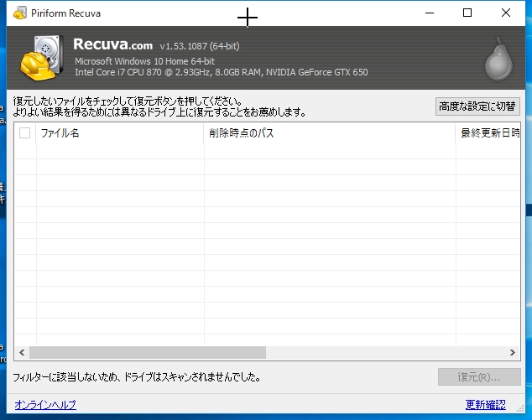The height and width of the screenshot is (420, 532).
Task: Maximize the Piriform Recuva window
Action: (x=467, y=13)
